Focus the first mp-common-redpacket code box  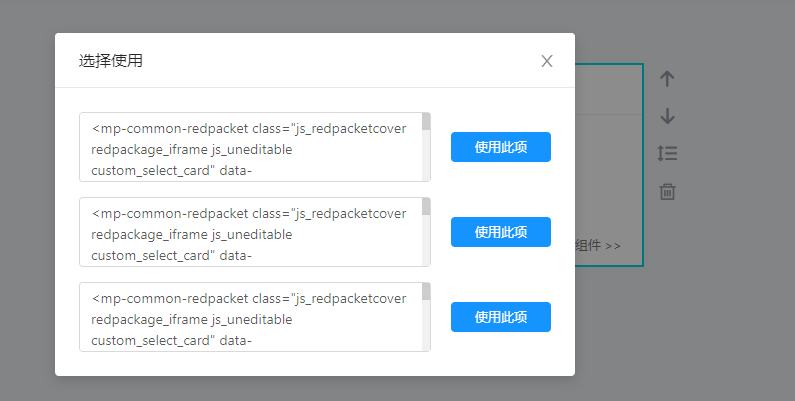coord(250,147)
